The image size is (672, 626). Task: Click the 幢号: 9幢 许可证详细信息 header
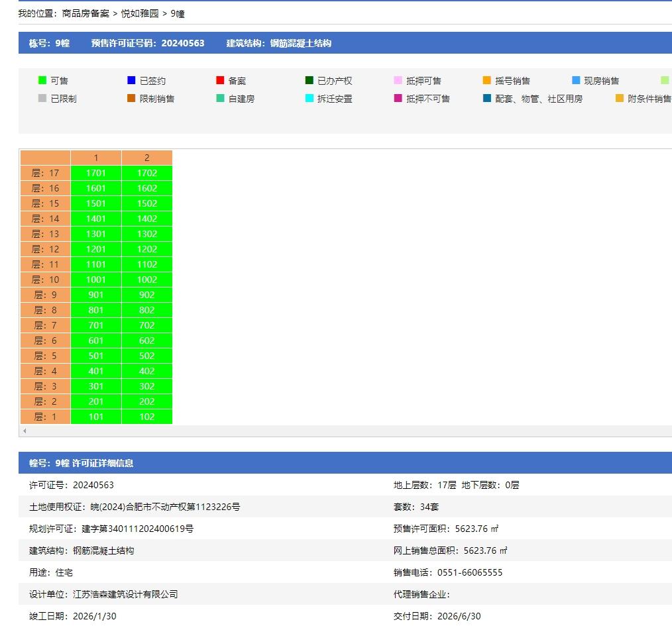click(x=81, y=463)
